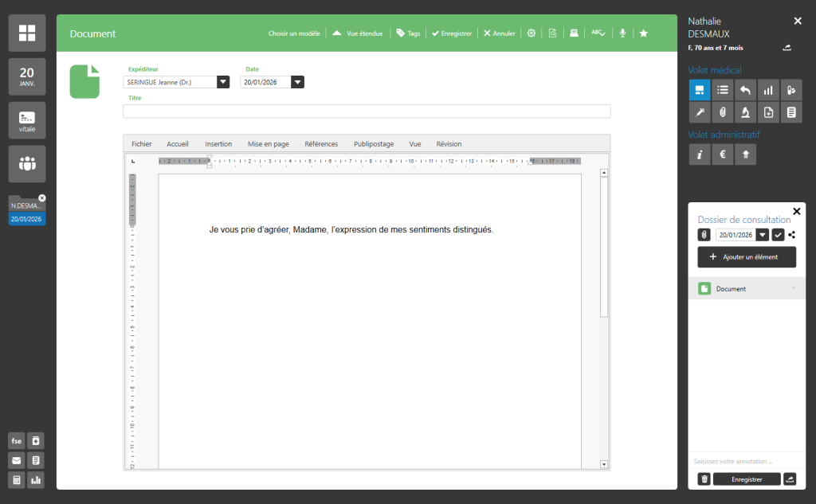816x504 pixels.
Task: Open the medications pill icon
Action: (791, 90)
